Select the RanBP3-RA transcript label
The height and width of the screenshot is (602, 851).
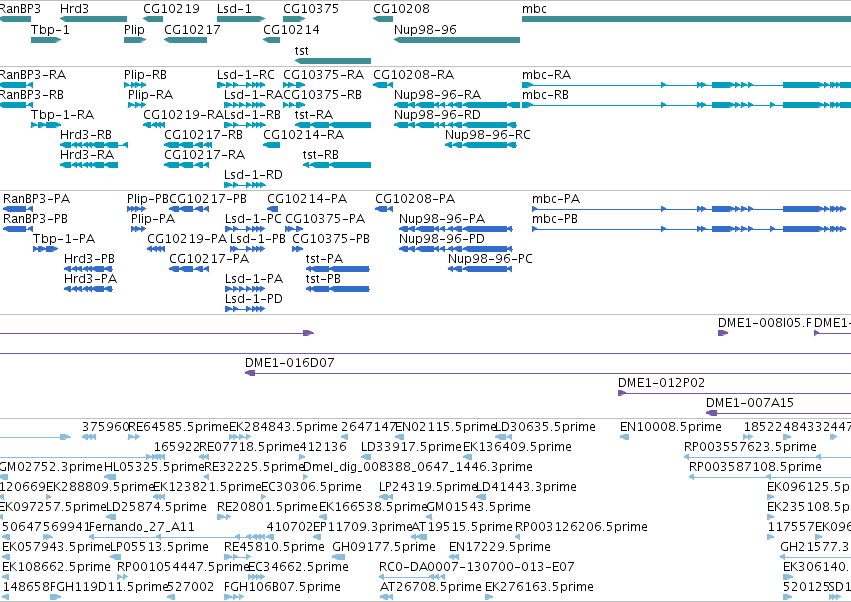pyautogui.click(x=33, y=74)
